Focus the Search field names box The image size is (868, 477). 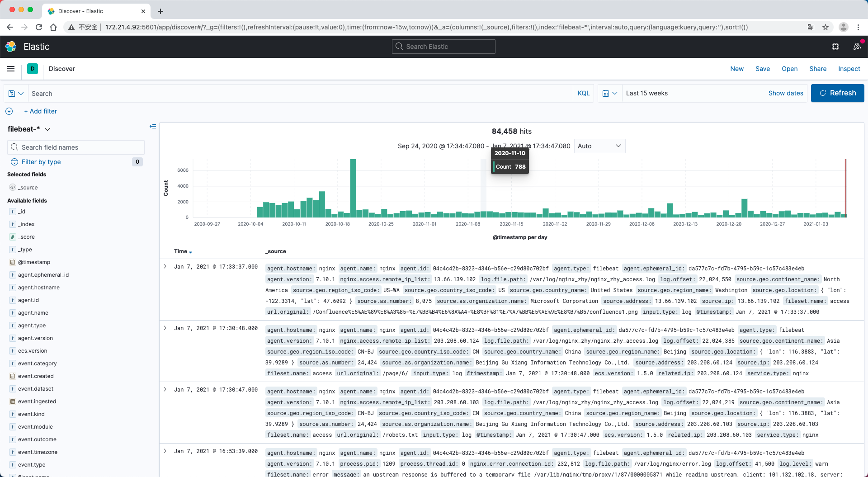pos(76,147)
